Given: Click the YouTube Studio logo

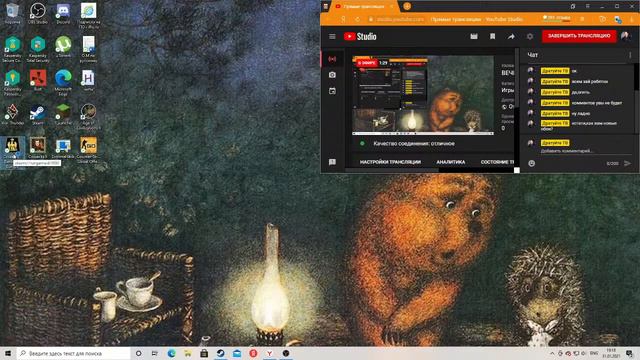Looking at the screenshot, I should 360,36.
